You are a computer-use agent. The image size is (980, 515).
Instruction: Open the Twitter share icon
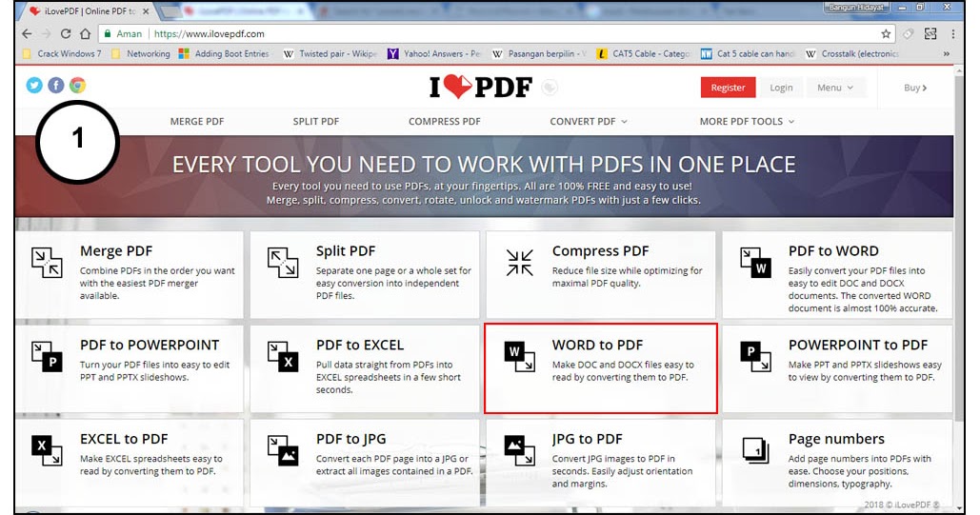coord(34,85)
